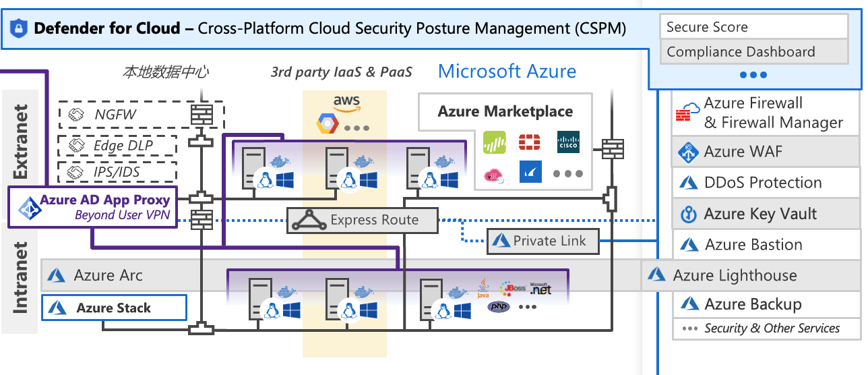The width and height of the screenshot is (868, 375).
Task: Expand Security & Other Services ellipsis
Action: pyautogui.click(x=689, y=328)
